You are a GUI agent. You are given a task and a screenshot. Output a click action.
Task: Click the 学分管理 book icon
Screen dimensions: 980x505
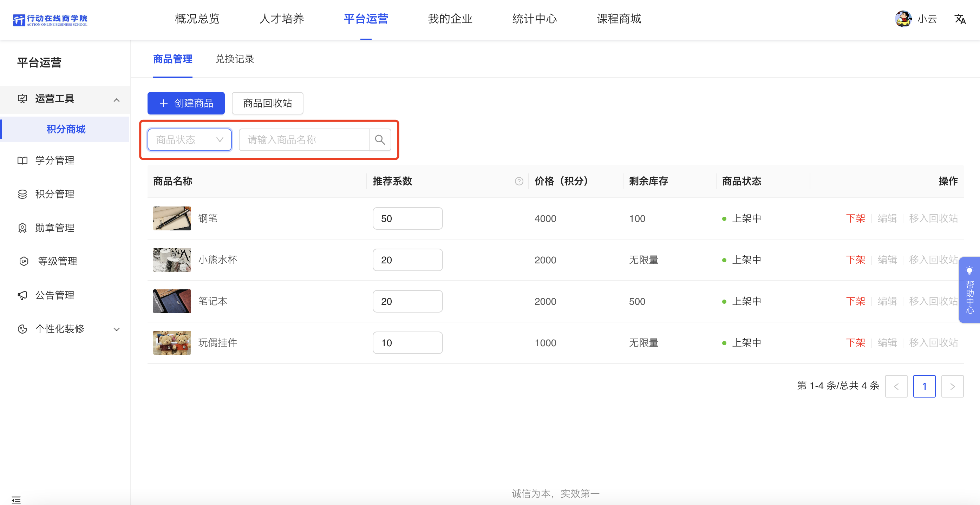22,160
